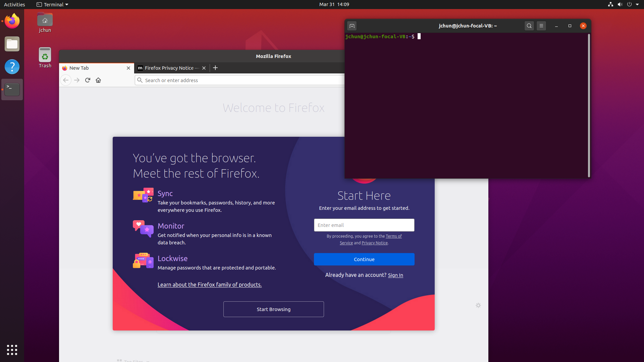This screenshot has width=644, height=362.
Task: Open the Trash desktop icon
Action: coord(45,58)
